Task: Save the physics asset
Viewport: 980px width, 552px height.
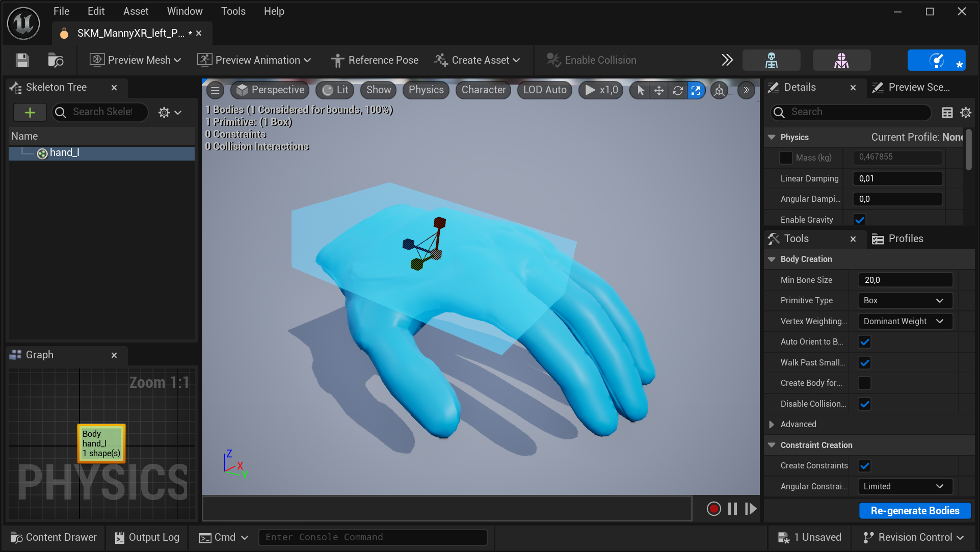Action: pos(22,60)
